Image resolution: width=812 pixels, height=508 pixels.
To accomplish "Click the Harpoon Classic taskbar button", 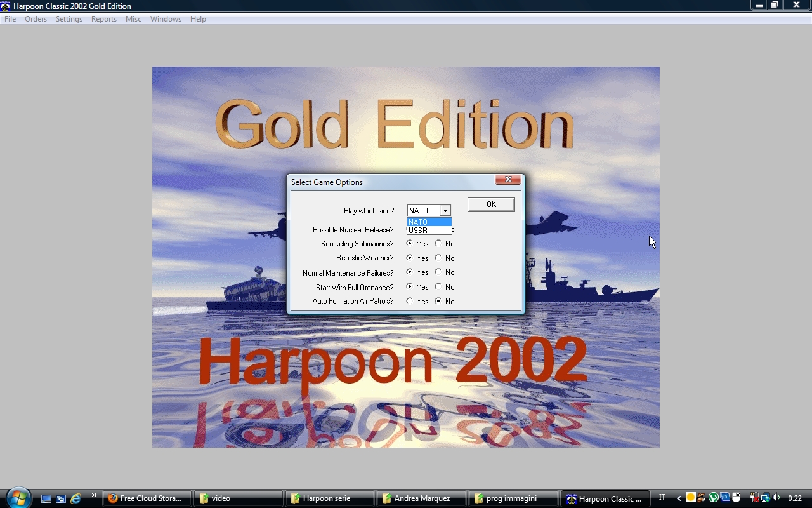I will coord(606,498).
